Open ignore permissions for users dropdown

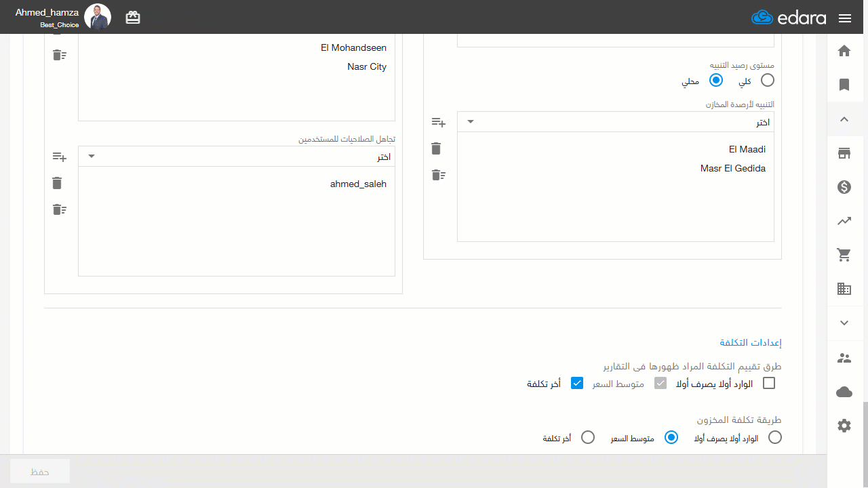237,157
